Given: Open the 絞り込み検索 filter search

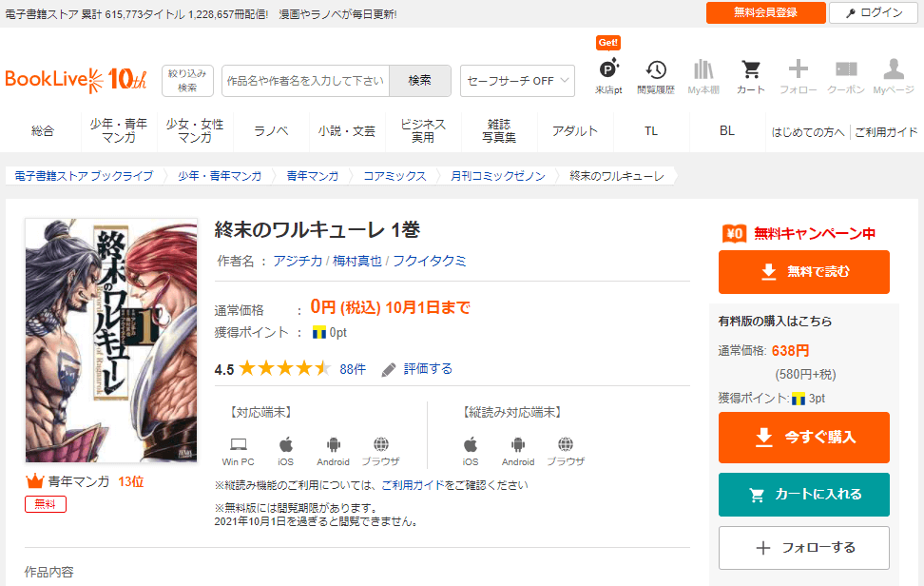Looking at the screenshot, I should 188,81.
